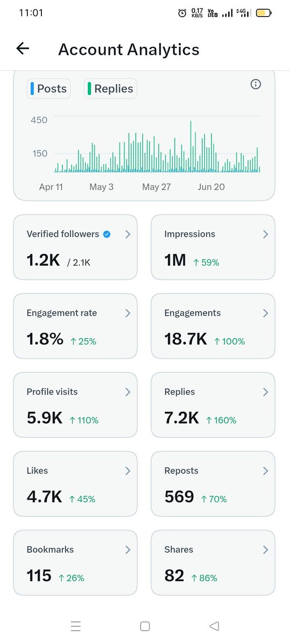Image resolution: width=290 pixels, height=644 pixels.
Task: Tap the Android recent apps menu icon
Action: (76, 626)
